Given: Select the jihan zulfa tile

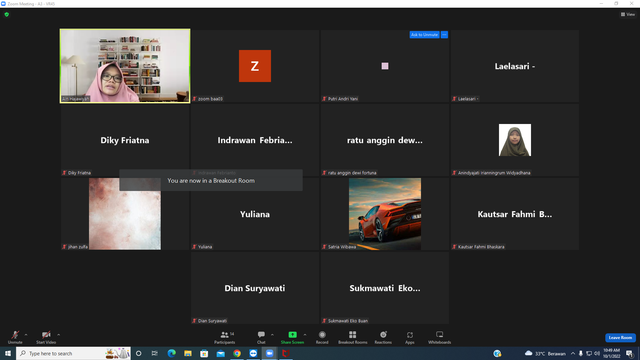Looking at the screenshot, I should click(x=125, y=214).
